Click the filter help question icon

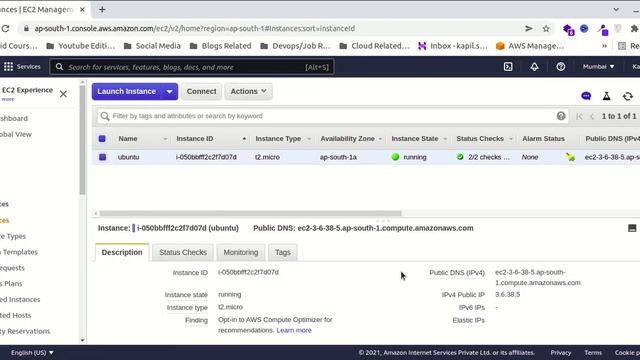[561, 116]
